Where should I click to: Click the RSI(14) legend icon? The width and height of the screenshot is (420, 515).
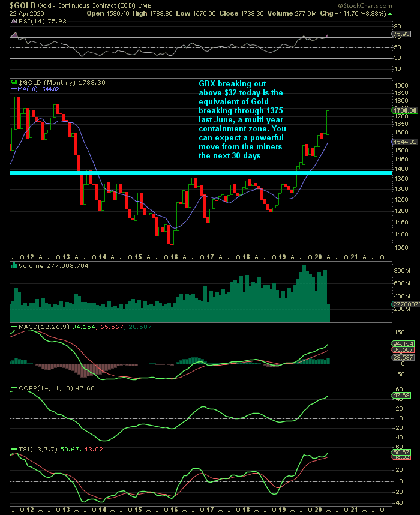[x=14, y=22]
